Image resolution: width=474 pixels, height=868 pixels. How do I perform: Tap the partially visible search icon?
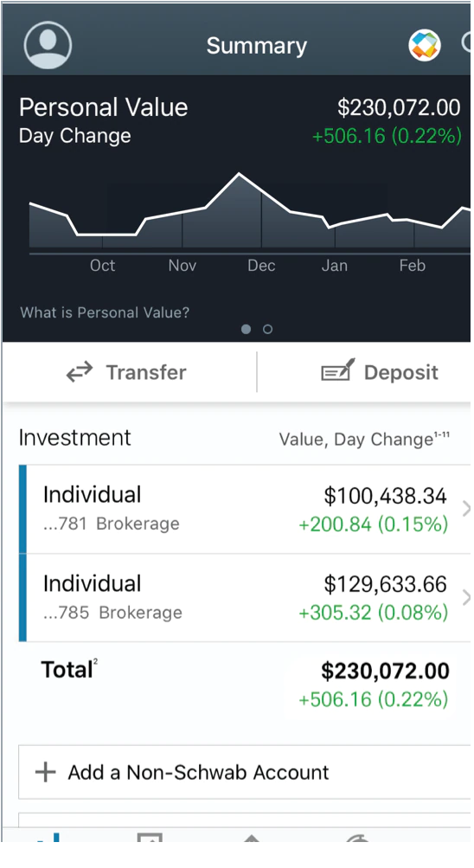[x=466, y=43]
